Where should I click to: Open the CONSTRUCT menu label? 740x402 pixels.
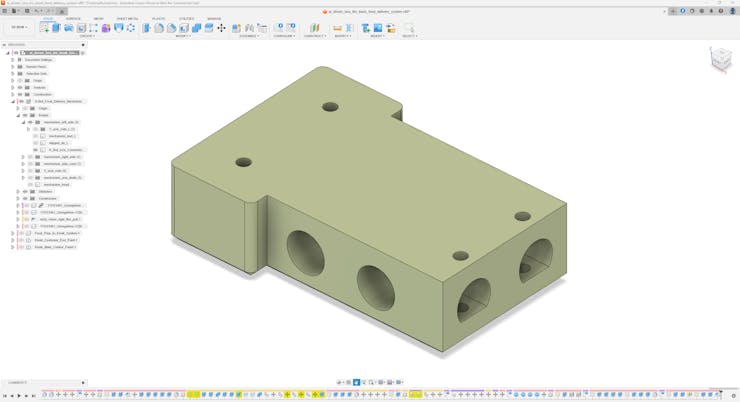tap(315, 36)
